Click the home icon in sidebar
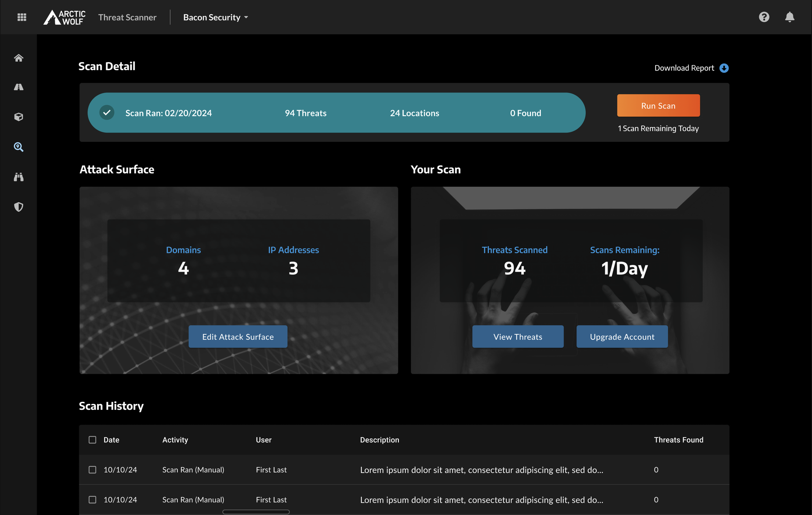The height and width of the screenshot is (515, 812). [19, 58]
